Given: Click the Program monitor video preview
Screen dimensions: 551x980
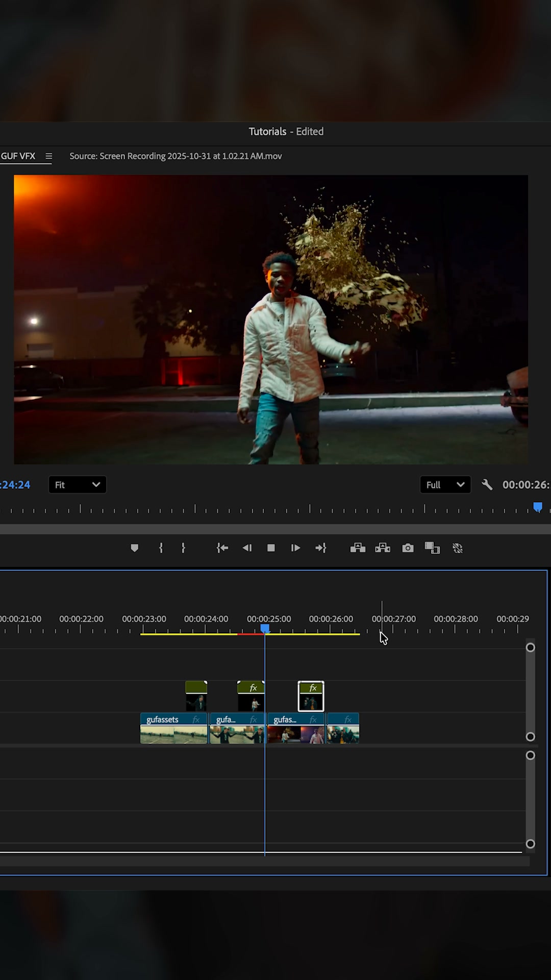Looking at the screenshot, I should (271, 320).
